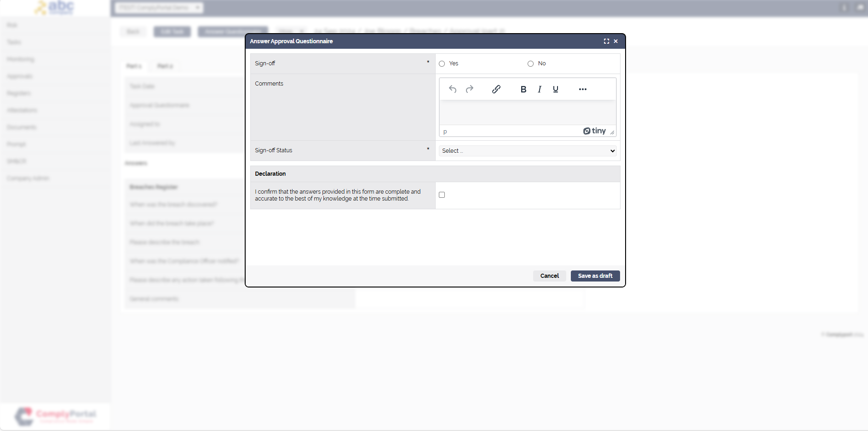
Task: Click the redo arrow in comments editor
Action: coord(469,89)
